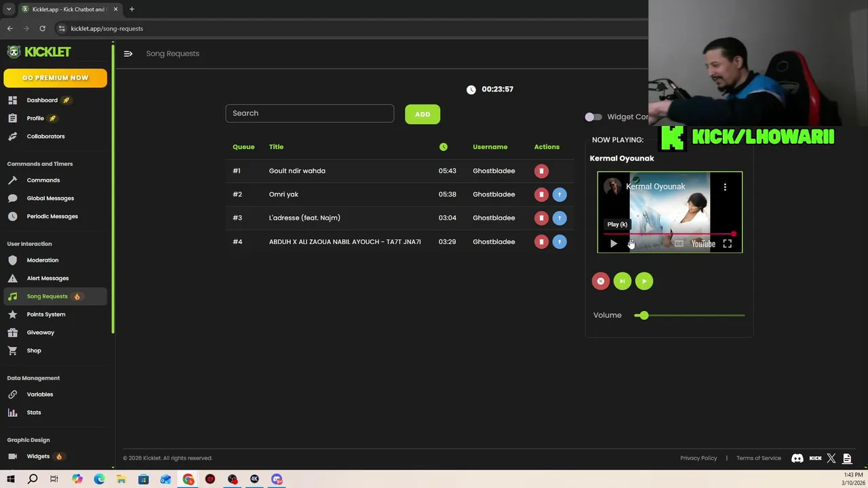Click the Variables link icon

click(12, 394)
